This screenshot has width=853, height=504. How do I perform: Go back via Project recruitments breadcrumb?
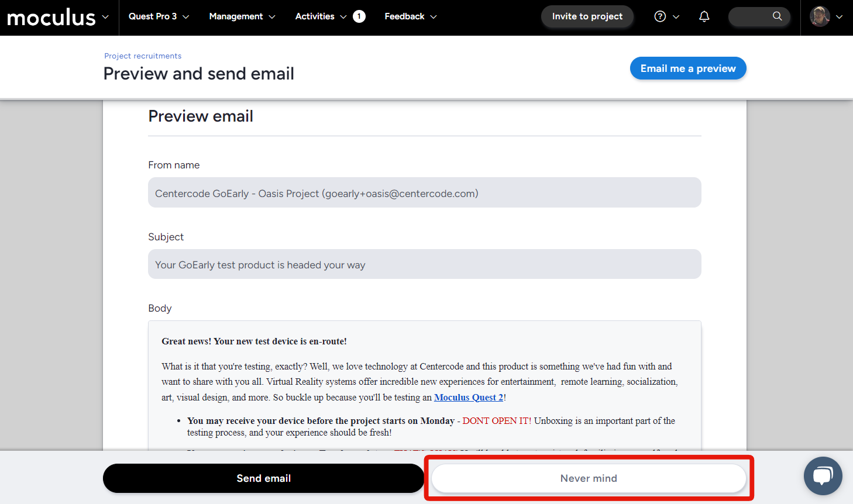pos(143,56)
